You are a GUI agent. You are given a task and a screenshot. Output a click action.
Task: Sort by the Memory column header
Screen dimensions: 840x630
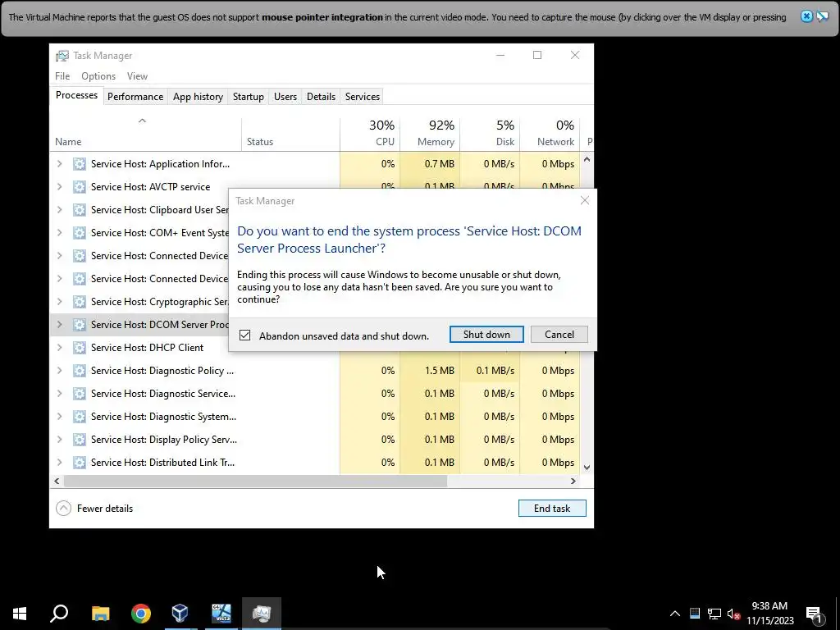point(430,134)
